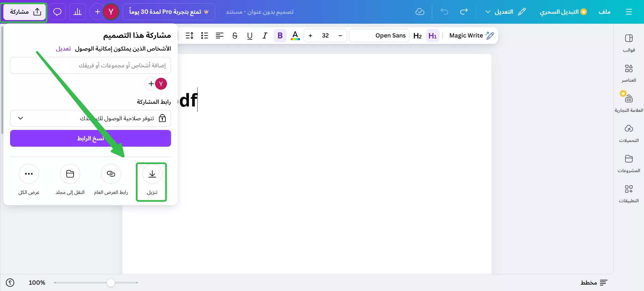Toggle bold formatting
Viewport: 644px width, 291px height.
(280, 35)
